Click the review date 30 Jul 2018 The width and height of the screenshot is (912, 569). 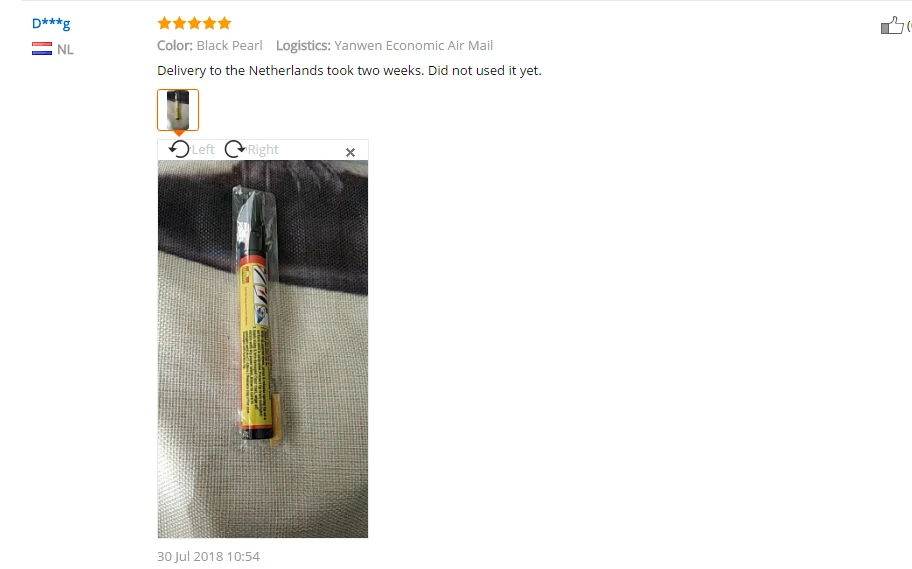click(x=208, y=556)
